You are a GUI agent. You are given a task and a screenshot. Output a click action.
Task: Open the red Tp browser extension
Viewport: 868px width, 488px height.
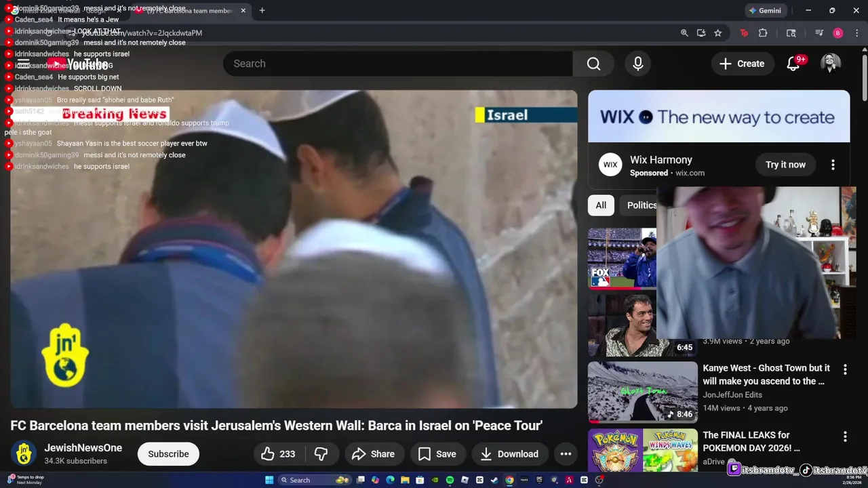744,33
